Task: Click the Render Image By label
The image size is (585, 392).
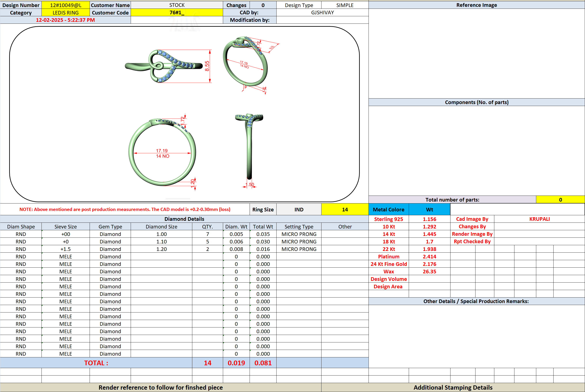Action: [472, 234]
